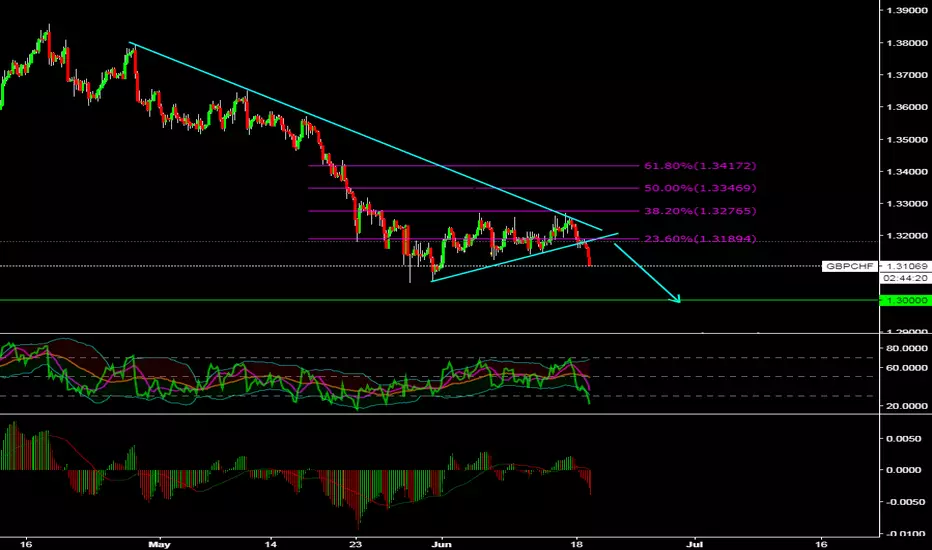This screenshot has height=550, width=932.
Task: Click the 1.34000 price axis value
Action: point(907,172)
